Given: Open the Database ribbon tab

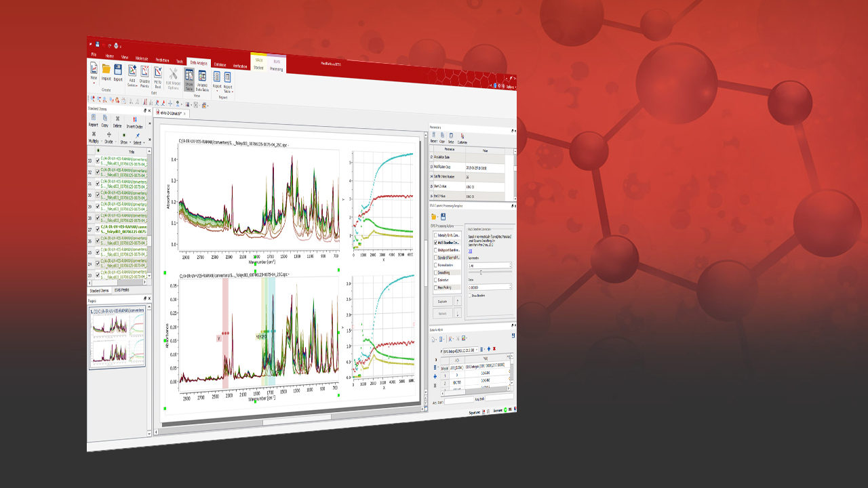Looking at the screenshot, I should pos(220,64).
